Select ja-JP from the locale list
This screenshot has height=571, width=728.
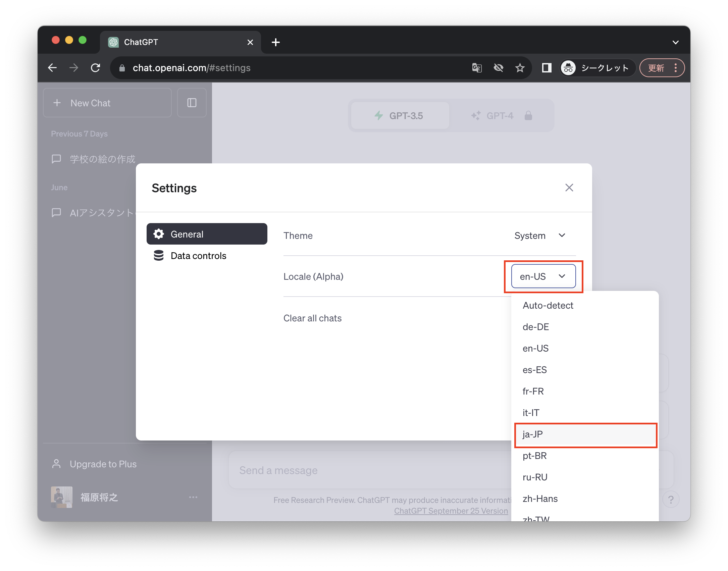coord(585,434)
